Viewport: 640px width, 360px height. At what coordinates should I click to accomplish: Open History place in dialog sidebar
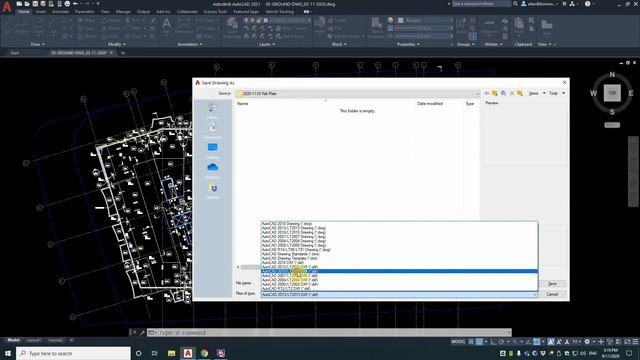(x=212, y=110)
